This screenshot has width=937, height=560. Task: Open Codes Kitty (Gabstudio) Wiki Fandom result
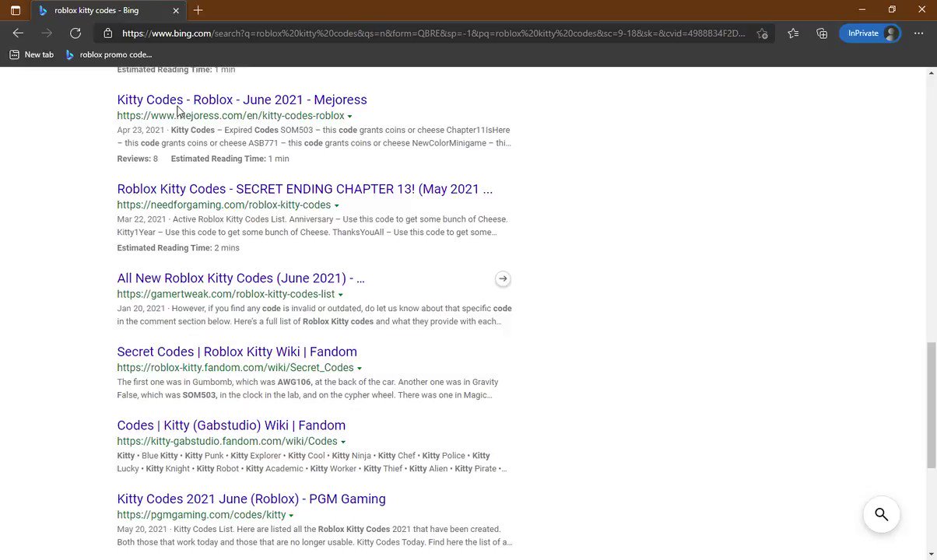click(231, 425)
